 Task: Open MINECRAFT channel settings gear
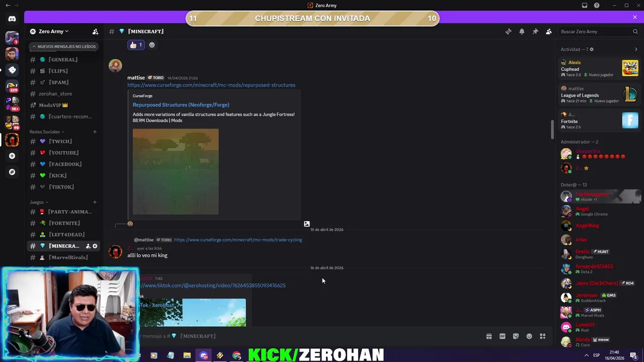click(95, 246)
